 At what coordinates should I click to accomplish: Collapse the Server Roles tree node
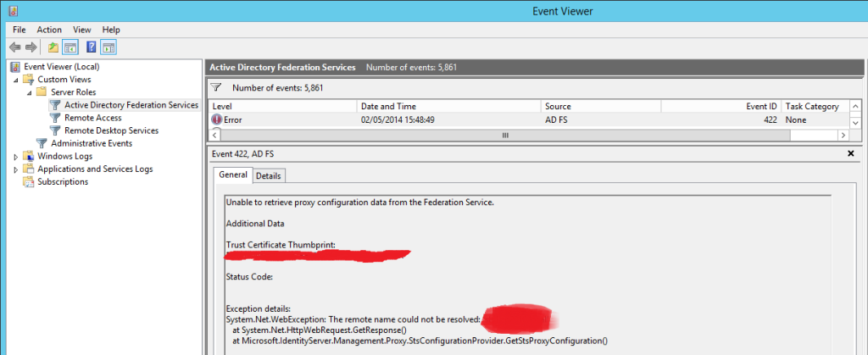click(29, 92)
